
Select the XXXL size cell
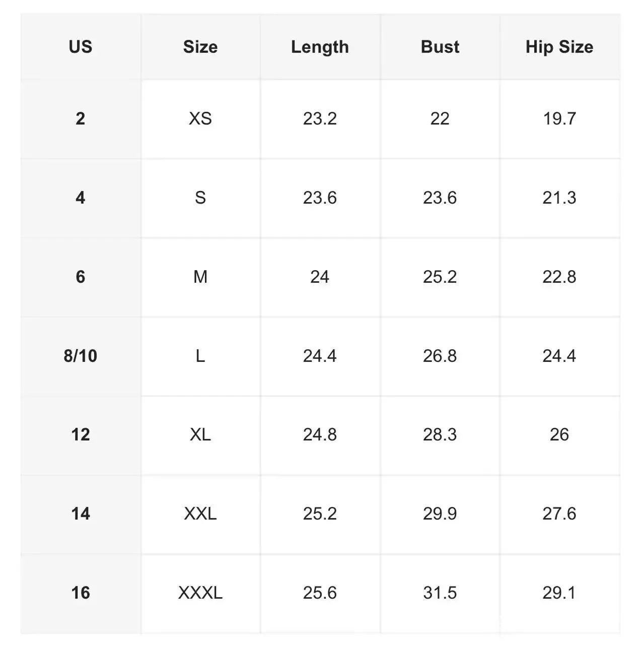[x=200, y=593]
